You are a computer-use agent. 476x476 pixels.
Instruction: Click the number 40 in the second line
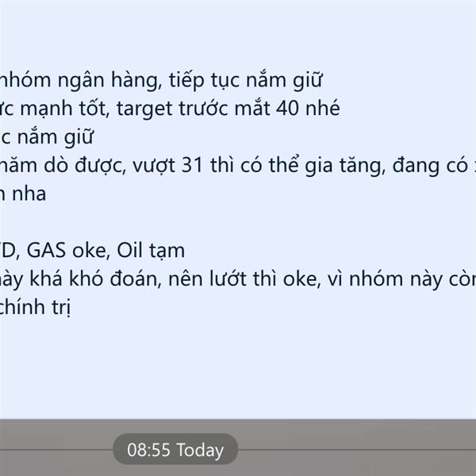(x=287, y=108)
